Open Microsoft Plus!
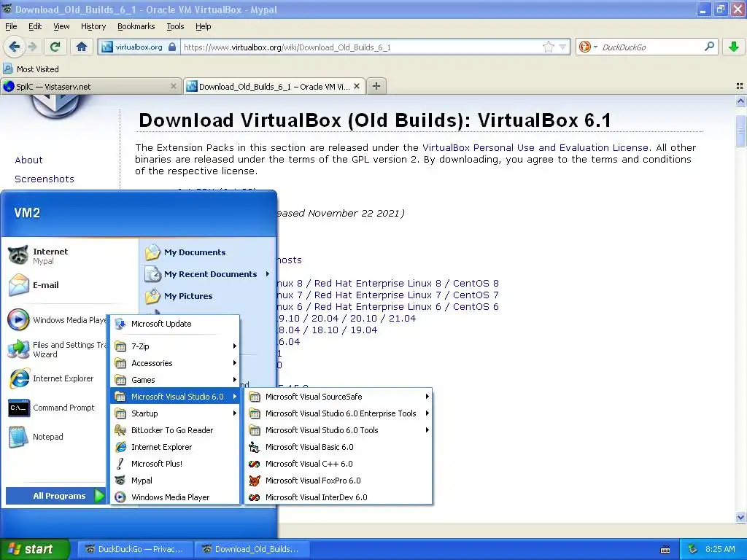The image size is (747, 560). pyautogui.click(x=175, y=464)
